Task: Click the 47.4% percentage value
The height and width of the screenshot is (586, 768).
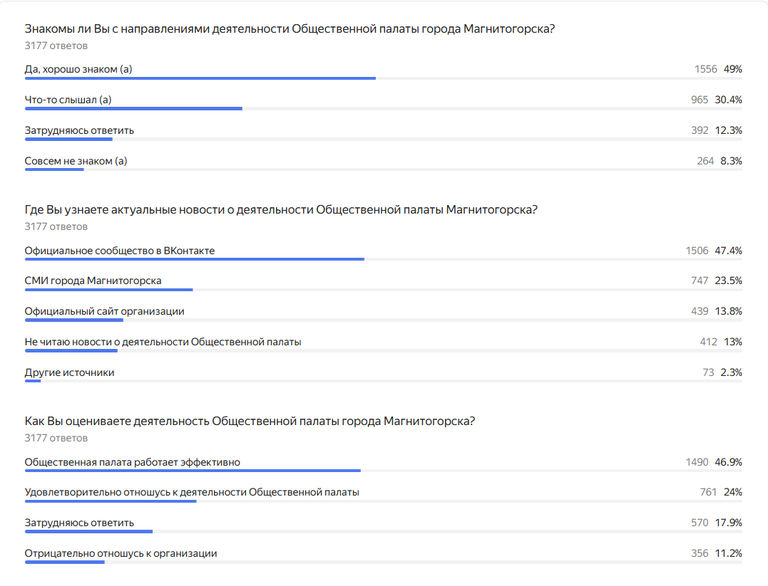Action: coord(728,251)
